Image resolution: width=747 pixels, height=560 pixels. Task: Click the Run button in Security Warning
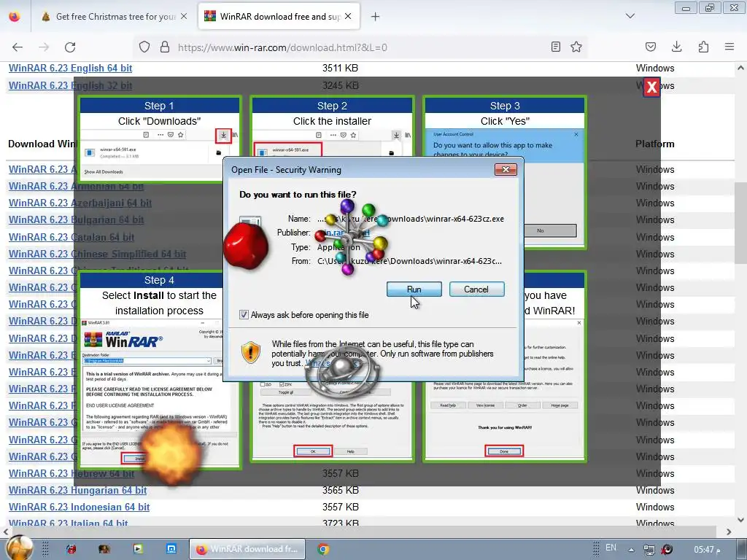pyautogui.click(x=414, y=289)
